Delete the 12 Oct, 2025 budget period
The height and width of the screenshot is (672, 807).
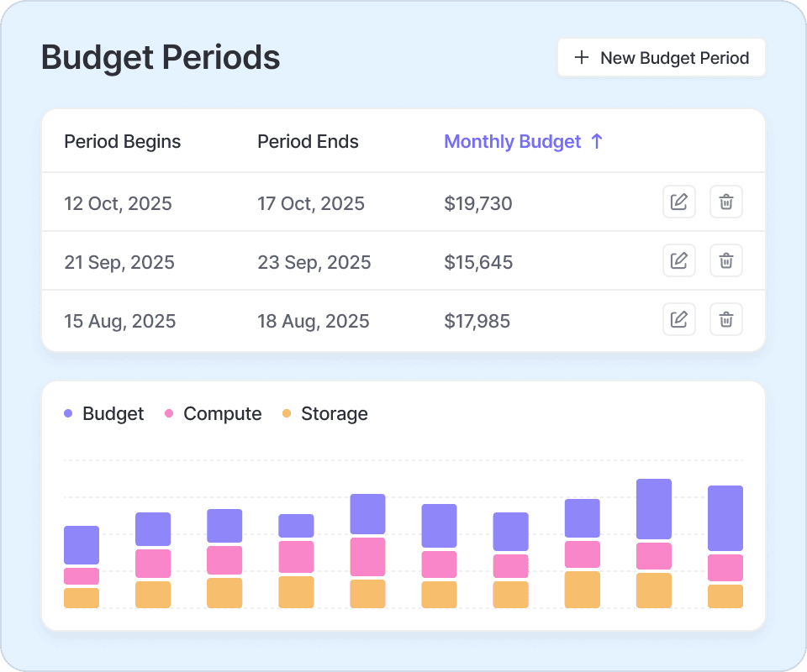coord(726,202)
